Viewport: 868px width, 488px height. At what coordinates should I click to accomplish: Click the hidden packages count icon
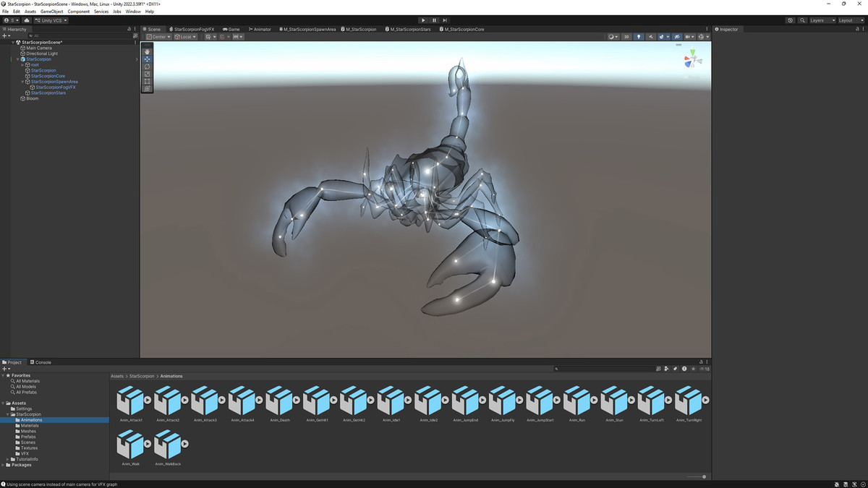coord(705,369)
